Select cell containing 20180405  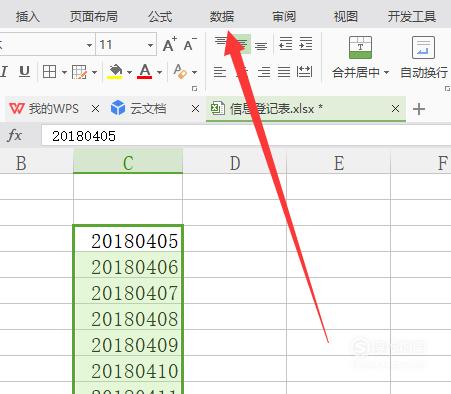pos(128,239)
